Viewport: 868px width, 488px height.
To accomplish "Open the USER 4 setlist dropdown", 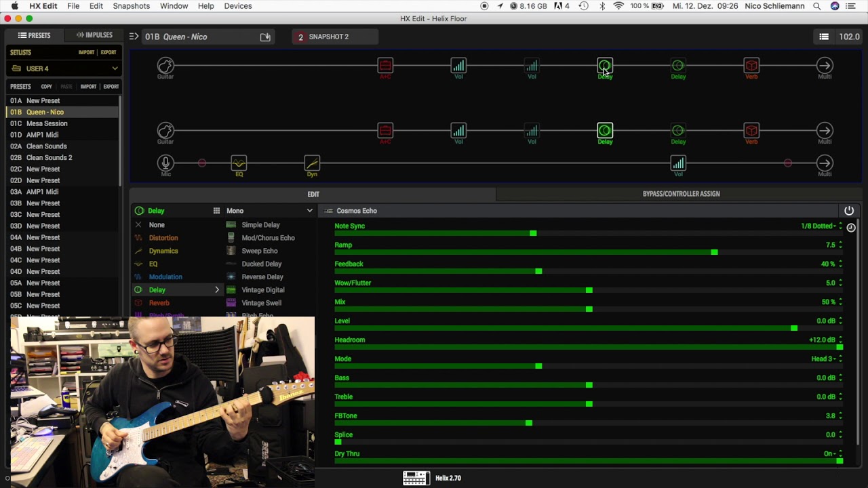I will pyautogui.click(x=64, y=68).
